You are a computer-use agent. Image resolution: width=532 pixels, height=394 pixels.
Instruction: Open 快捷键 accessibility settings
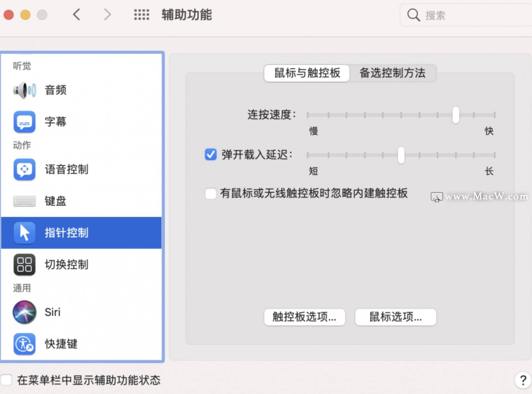tap(61, 344)
